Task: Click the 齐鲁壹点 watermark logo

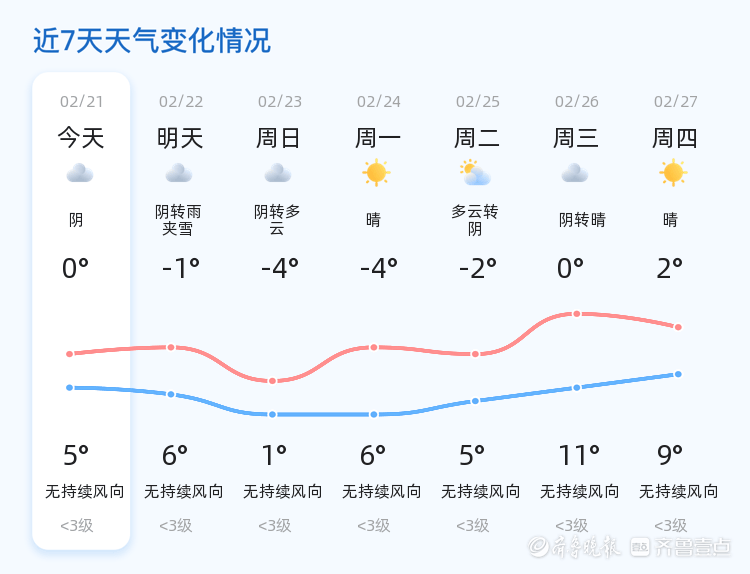Action: pyautogui.click(x=680, y=547)
